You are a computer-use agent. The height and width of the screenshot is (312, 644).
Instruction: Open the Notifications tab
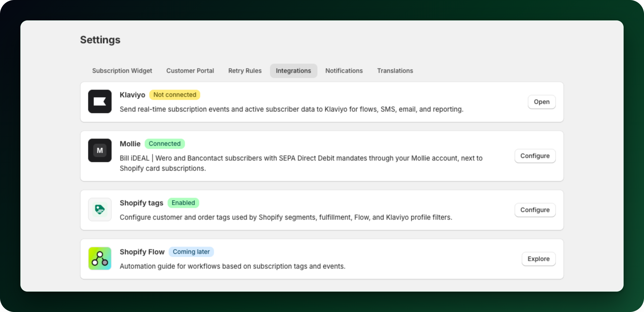tap(344, 71)
